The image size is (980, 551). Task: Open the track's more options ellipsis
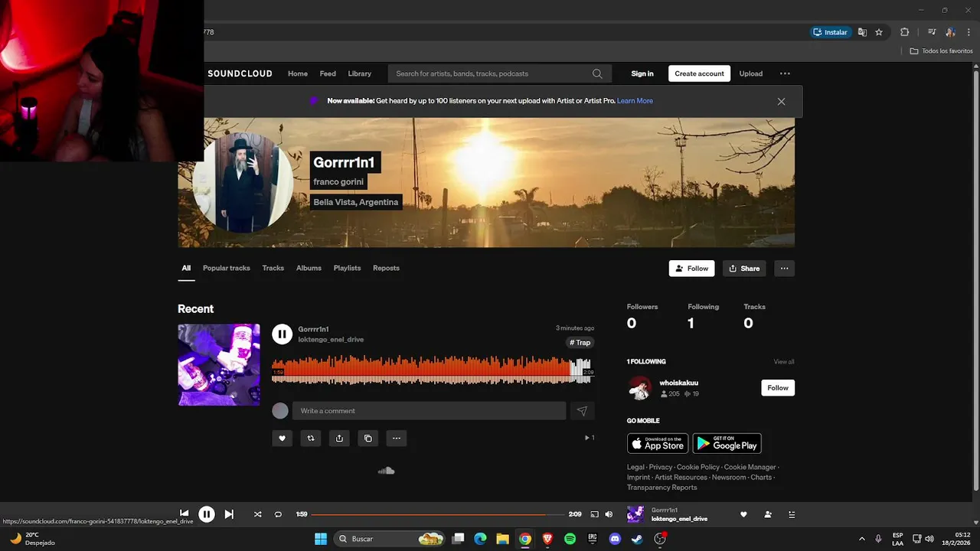pos(396,439)
